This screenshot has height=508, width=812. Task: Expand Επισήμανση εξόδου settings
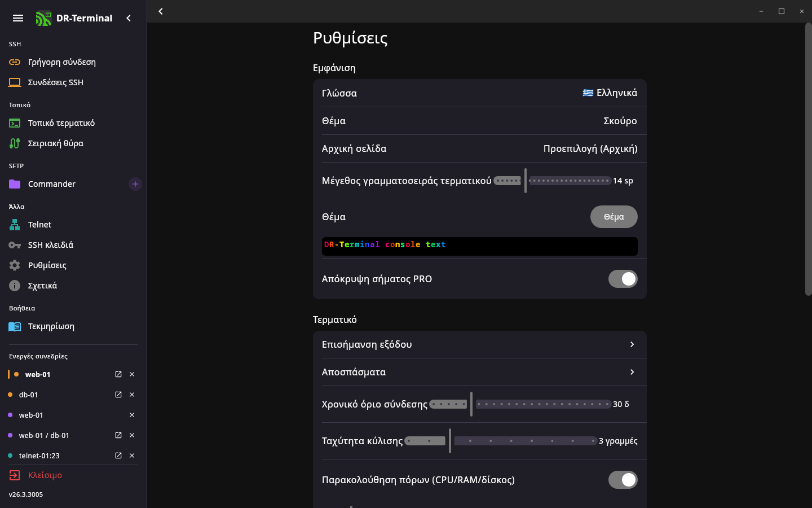click(480, 344)
